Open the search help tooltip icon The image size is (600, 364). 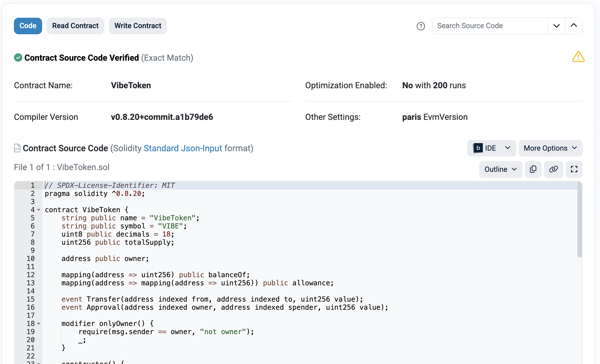[x=421, y=26]
